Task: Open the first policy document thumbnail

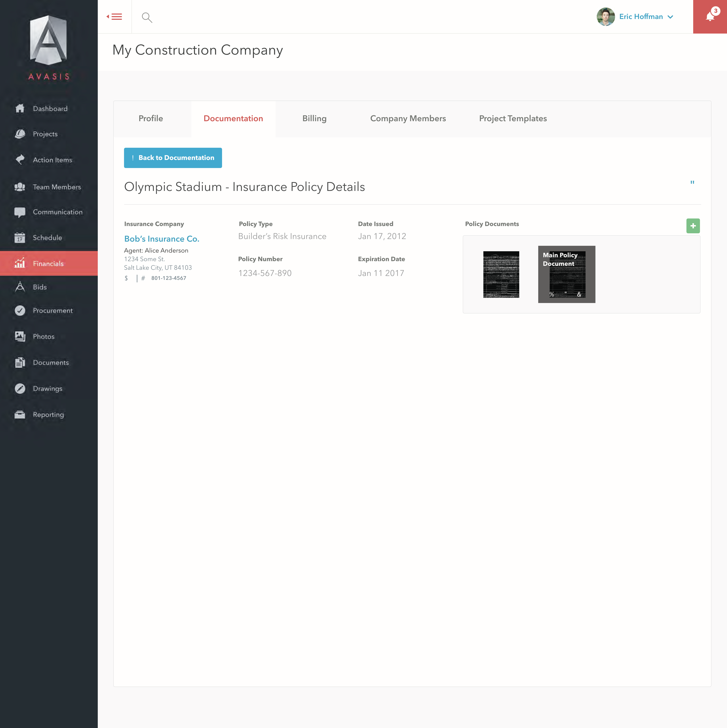Action: coord(501,274)
